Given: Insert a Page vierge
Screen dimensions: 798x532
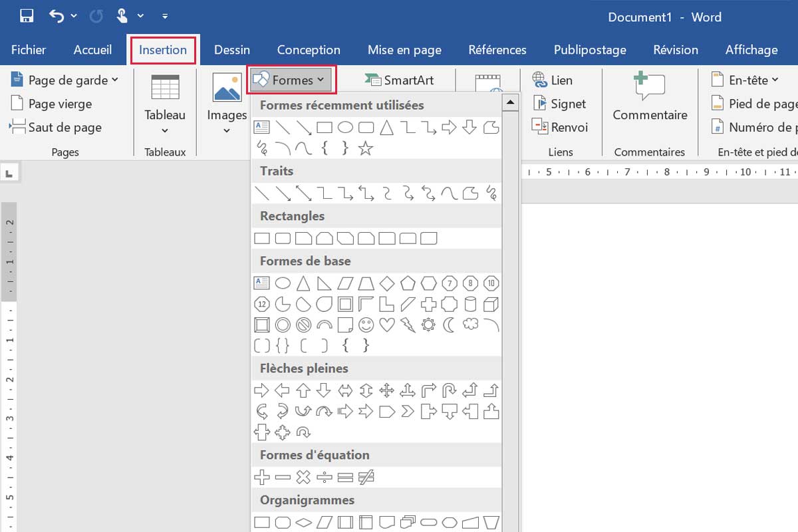Looking at the screenshot, I should pyautogui.click(x=57, y=104).
